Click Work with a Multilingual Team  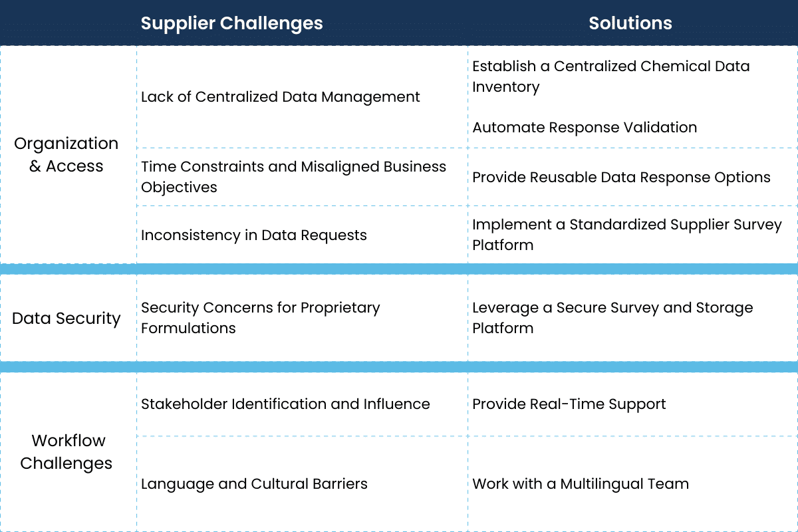(580, 484)
